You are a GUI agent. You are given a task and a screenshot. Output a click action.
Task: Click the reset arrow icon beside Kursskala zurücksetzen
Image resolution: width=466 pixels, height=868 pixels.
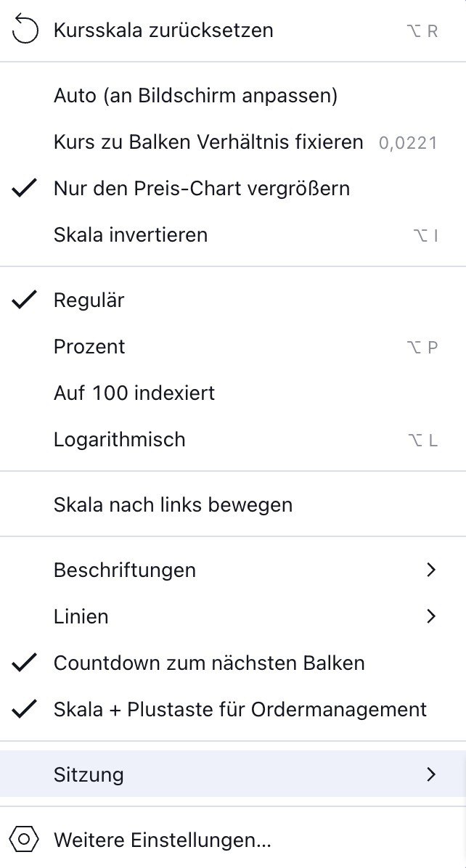[25, 30]
